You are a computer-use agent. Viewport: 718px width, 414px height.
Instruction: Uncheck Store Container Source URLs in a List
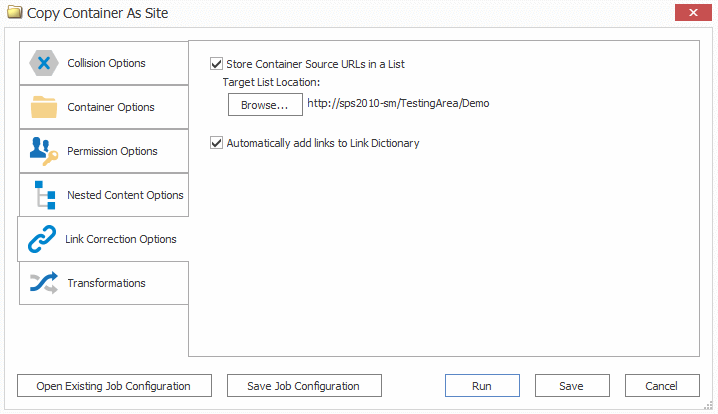[x=217, y=64]
